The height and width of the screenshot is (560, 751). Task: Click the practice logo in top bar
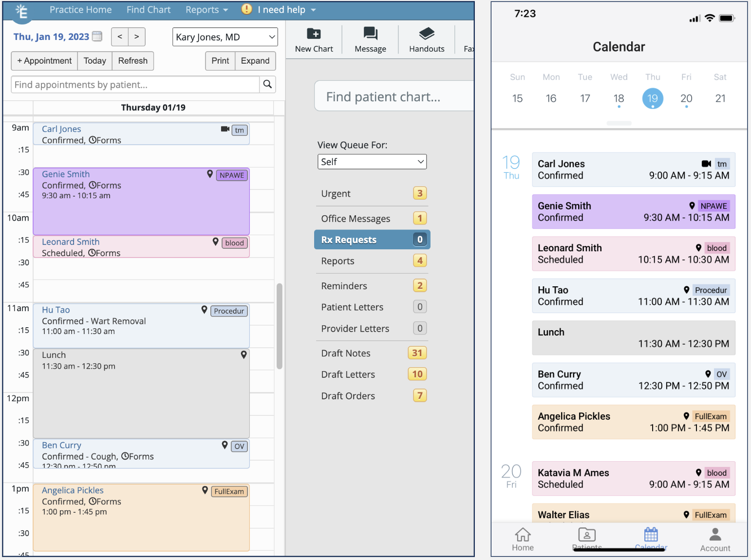pos(21,12)
